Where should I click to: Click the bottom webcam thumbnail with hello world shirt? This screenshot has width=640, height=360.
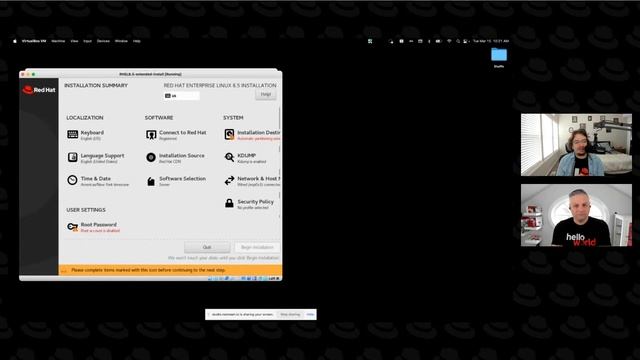[x=576, y=215]
